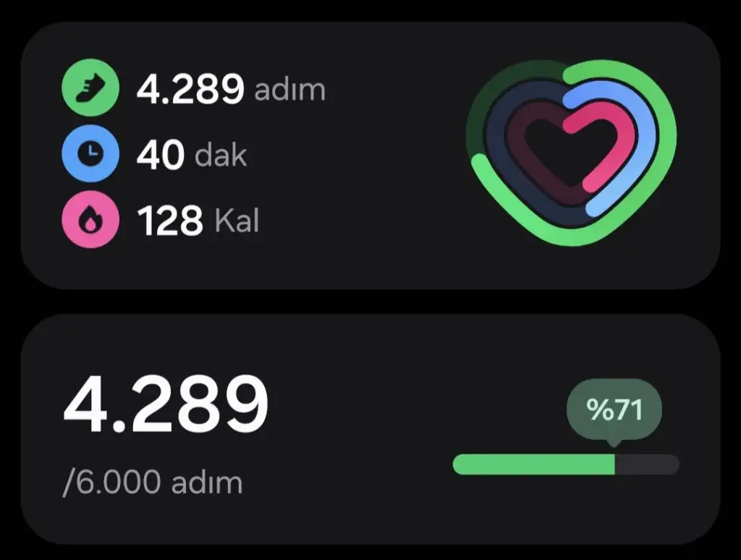Open the heart-shaped activity ring graphic

[572, 153]
